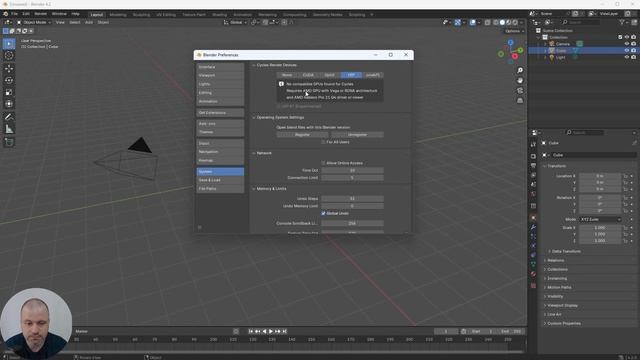
Task: Open the Render menu
Action: [x=40, y=14]
